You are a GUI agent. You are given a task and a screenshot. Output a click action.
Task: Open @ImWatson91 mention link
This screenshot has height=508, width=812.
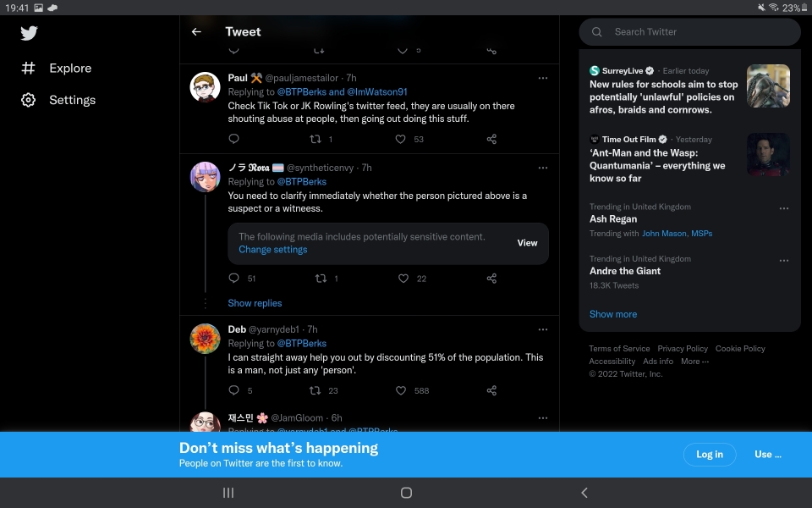[377, 91]
